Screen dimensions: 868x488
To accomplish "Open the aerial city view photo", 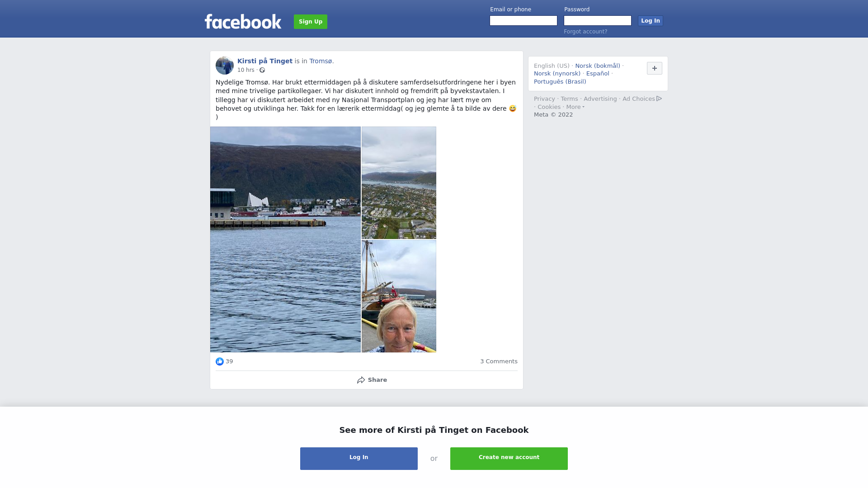I will point(399,183).
